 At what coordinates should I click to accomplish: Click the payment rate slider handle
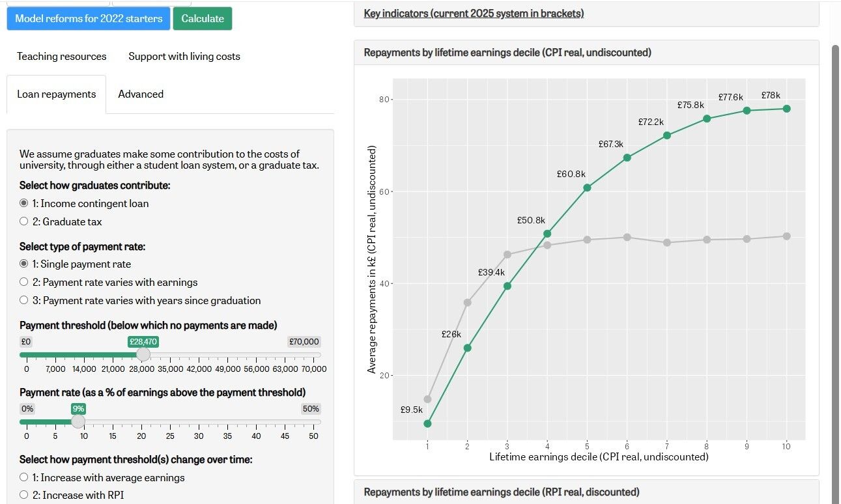point(78,422)
